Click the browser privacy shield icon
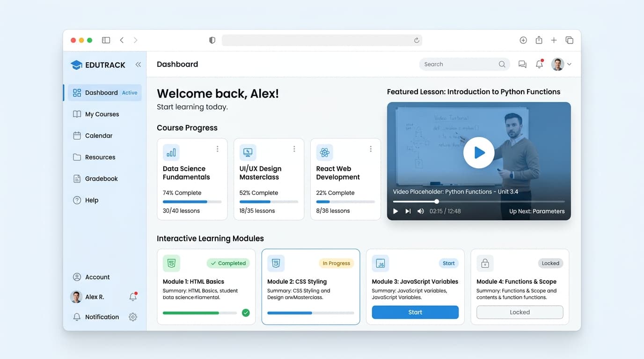Image resolution: width=644 pixels, height=359 pixels. pos(212,40)
